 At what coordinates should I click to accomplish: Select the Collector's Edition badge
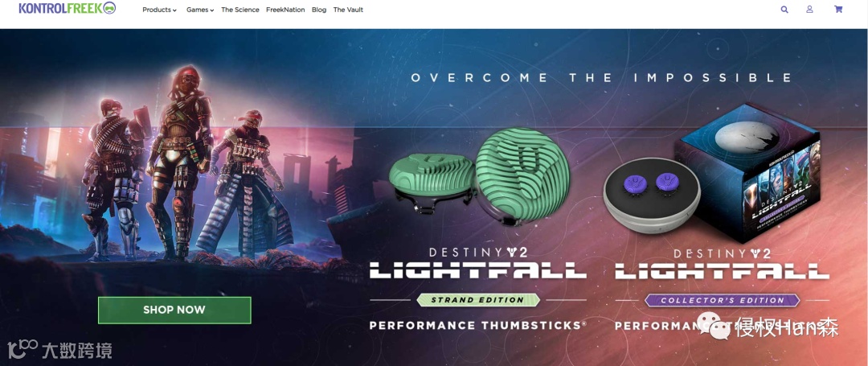[x=722, y=300]
